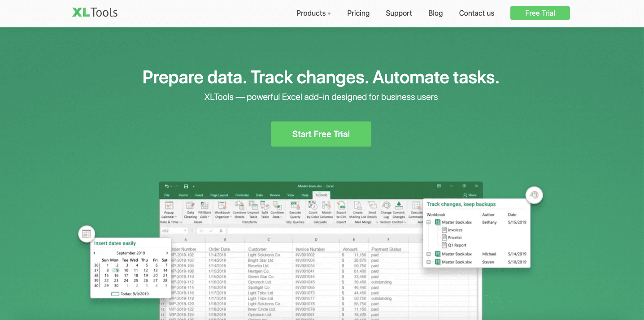Screen dimensions: 644x320
Task: Click the Excel save disk icon
Action: point(186,186)
